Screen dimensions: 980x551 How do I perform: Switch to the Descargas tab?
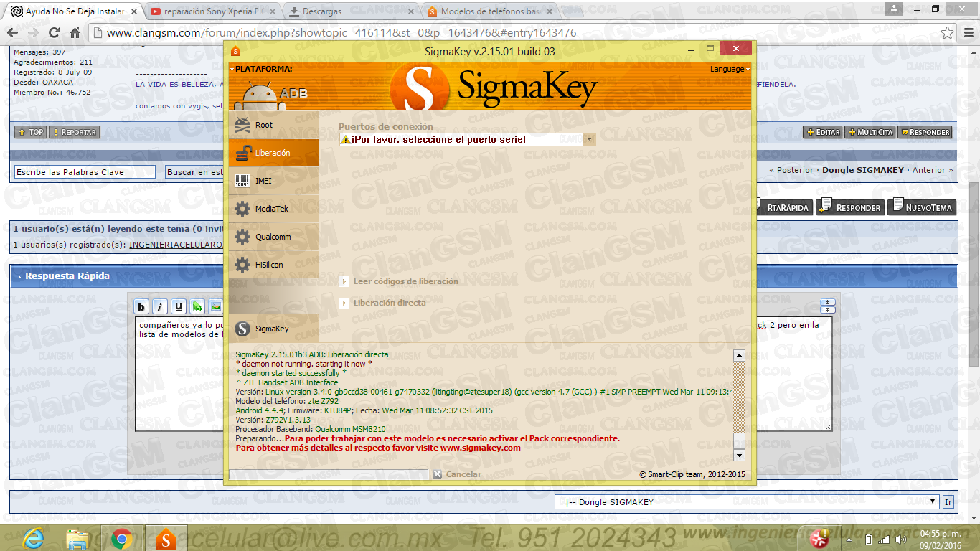point(352,11)
